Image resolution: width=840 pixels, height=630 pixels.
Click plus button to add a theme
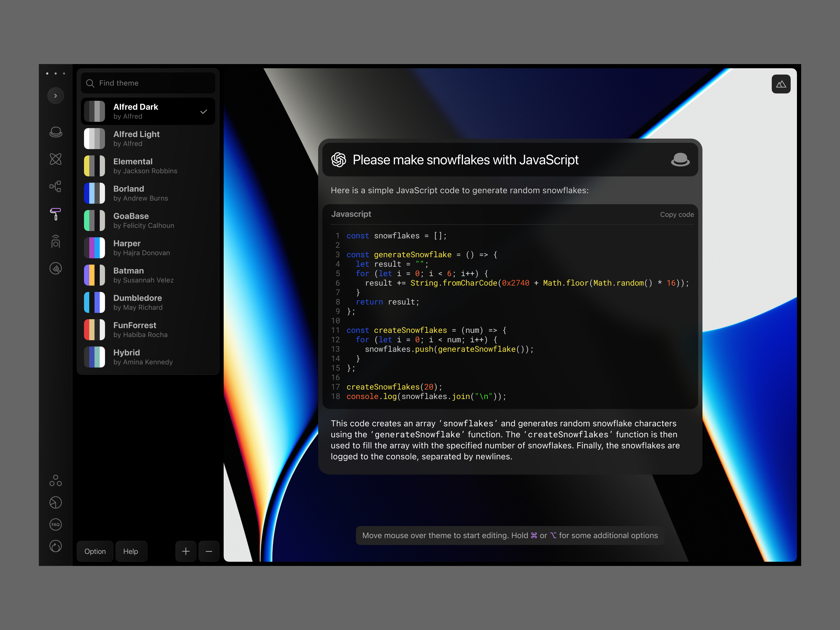pyautogui.click(x=186, y=551)
